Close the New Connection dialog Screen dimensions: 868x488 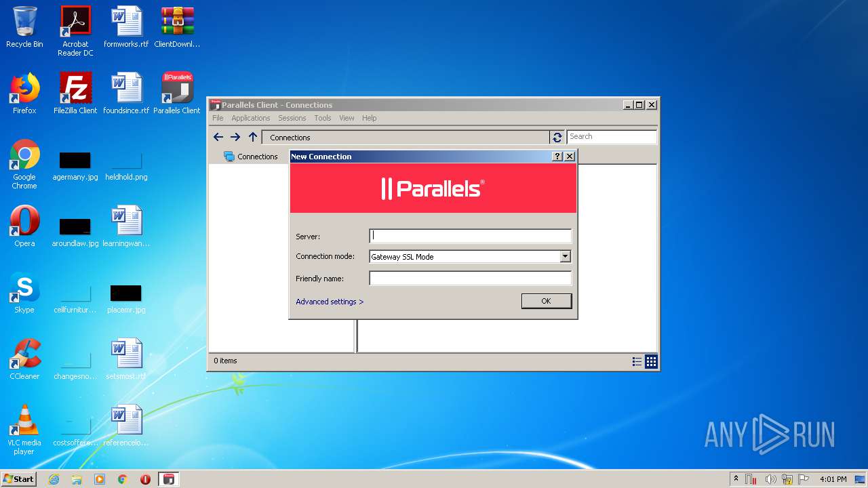(x=570, y=156)
